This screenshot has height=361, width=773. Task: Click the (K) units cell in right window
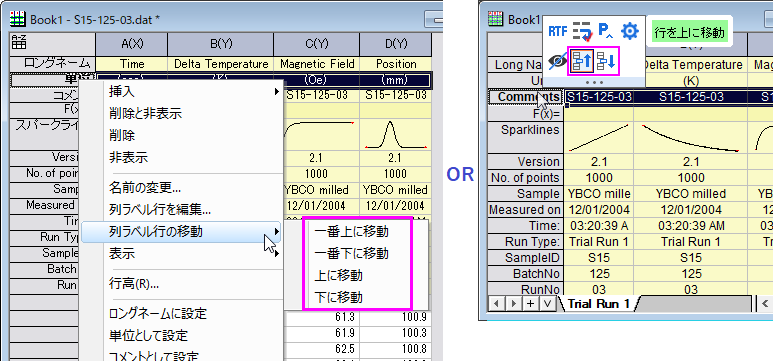pyautogui.click(x=691, y=81)
